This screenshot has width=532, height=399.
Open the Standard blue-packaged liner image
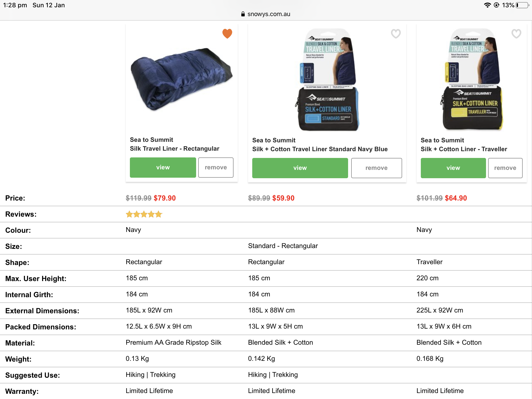tap(327, 79)
